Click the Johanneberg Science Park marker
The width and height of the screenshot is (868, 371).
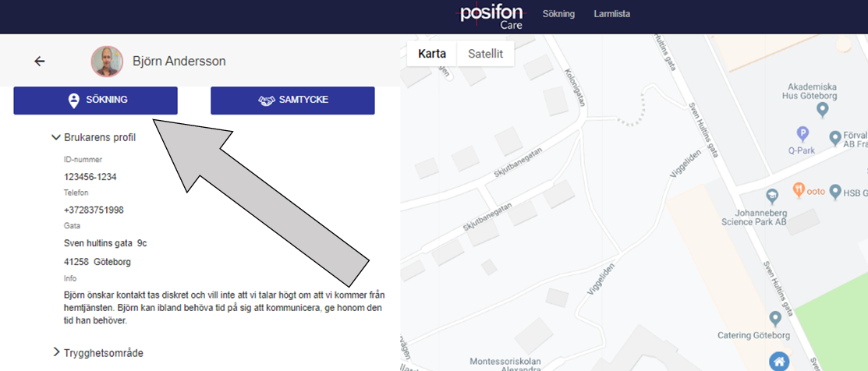coord(771,196)
